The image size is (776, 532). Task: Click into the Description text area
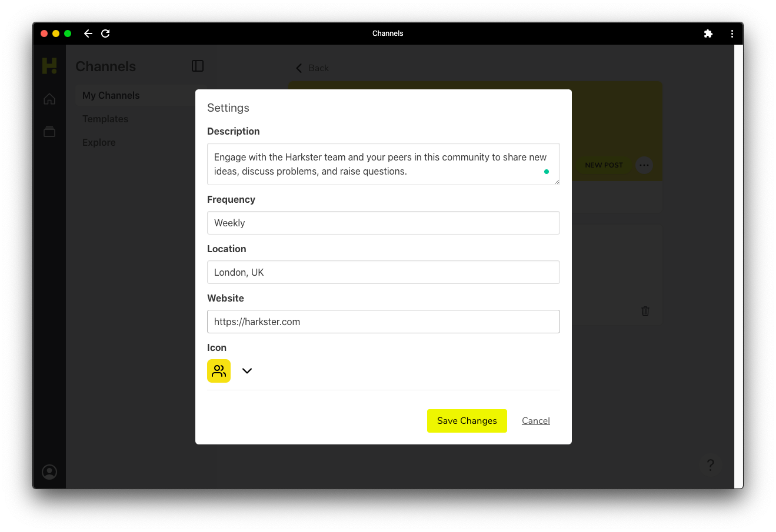coord(384,164)
